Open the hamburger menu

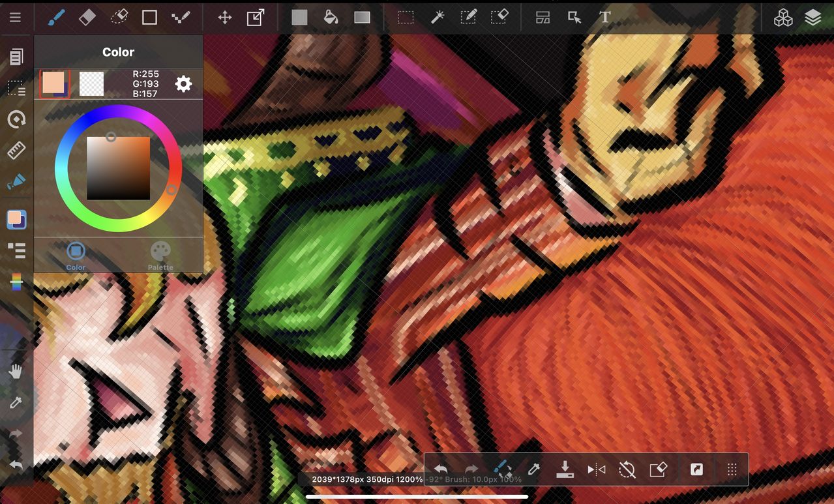16,17
